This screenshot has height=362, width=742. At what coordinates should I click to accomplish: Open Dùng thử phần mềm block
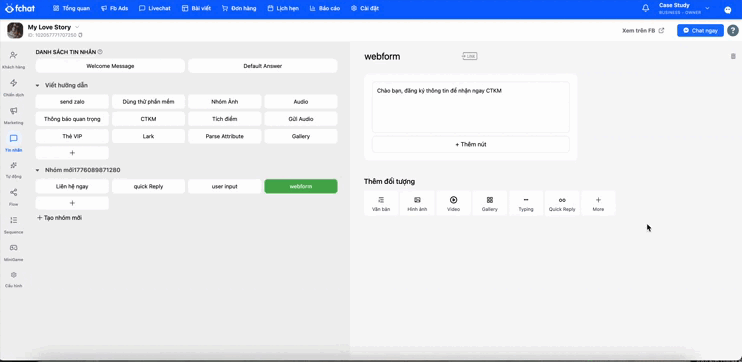[x=148, y=102]
